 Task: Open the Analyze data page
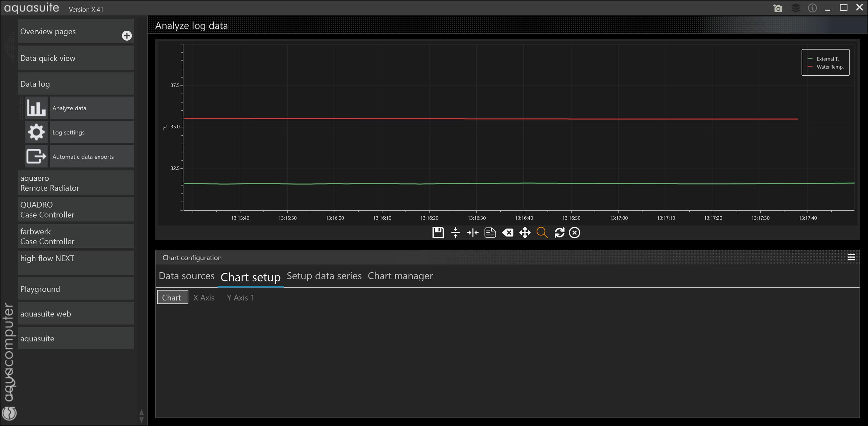point(92,108)
